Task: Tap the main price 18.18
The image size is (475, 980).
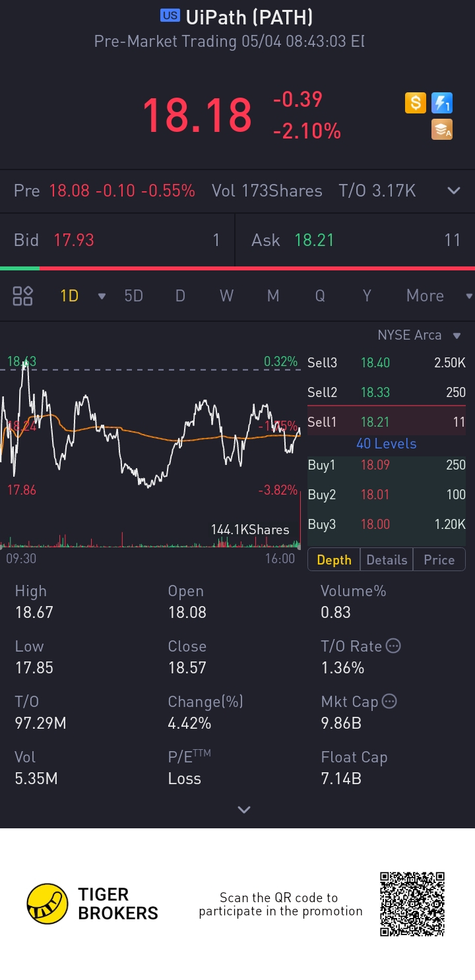Action: pyautogui.click(x=197, y=115)
